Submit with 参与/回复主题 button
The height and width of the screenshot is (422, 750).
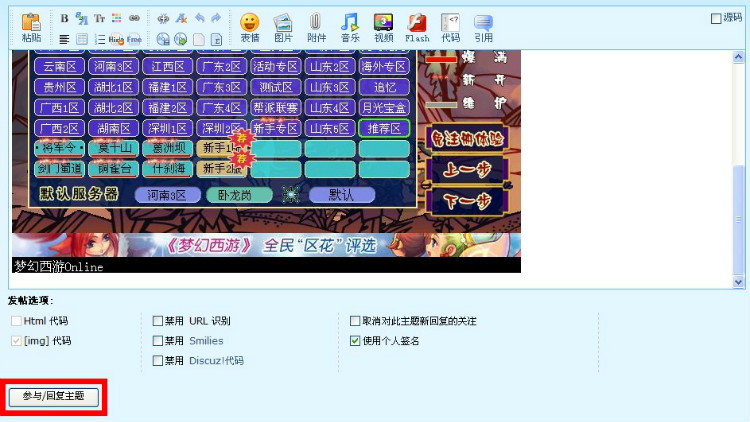54,397
